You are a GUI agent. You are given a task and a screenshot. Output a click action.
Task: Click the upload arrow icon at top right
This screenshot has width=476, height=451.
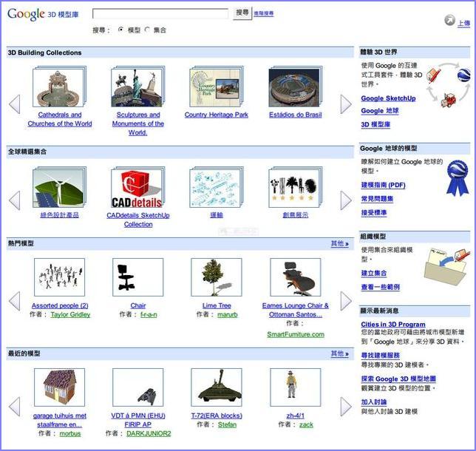449,20
